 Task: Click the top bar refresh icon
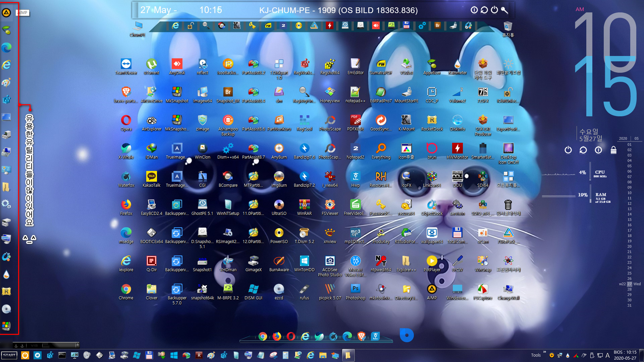[x=484, y=10]
